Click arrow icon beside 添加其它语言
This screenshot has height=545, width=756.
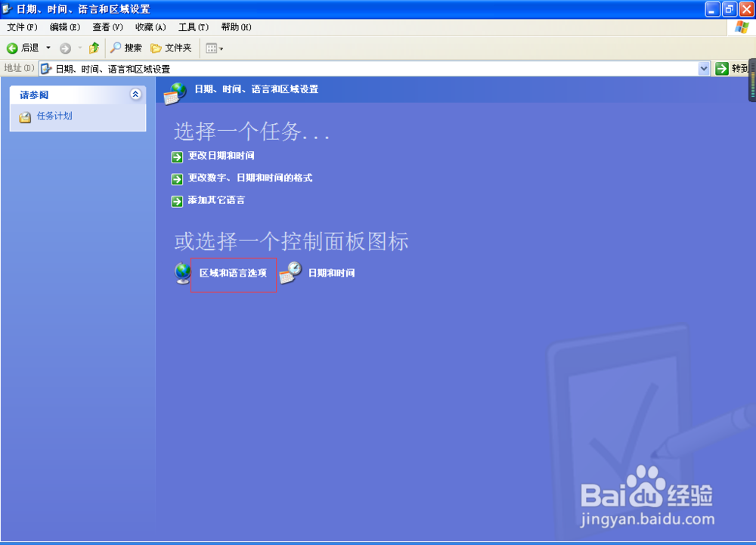click(177, 201)
